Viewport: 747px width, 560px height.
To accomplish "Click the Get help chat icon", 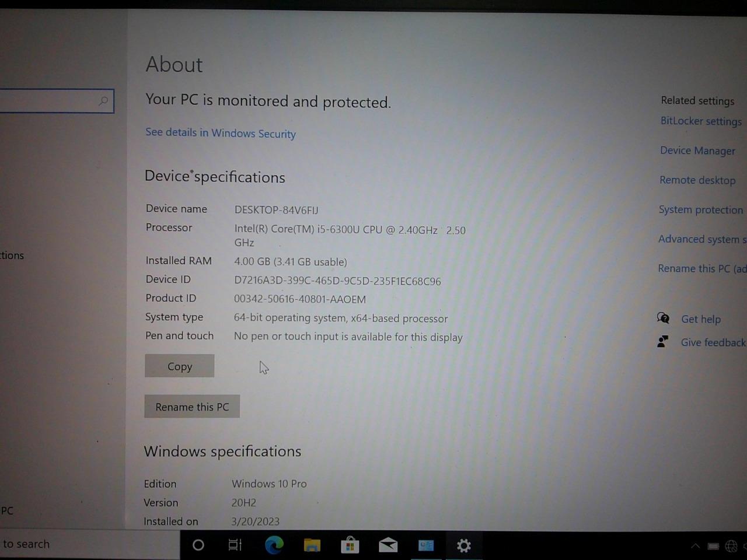I will click(663, 318).
